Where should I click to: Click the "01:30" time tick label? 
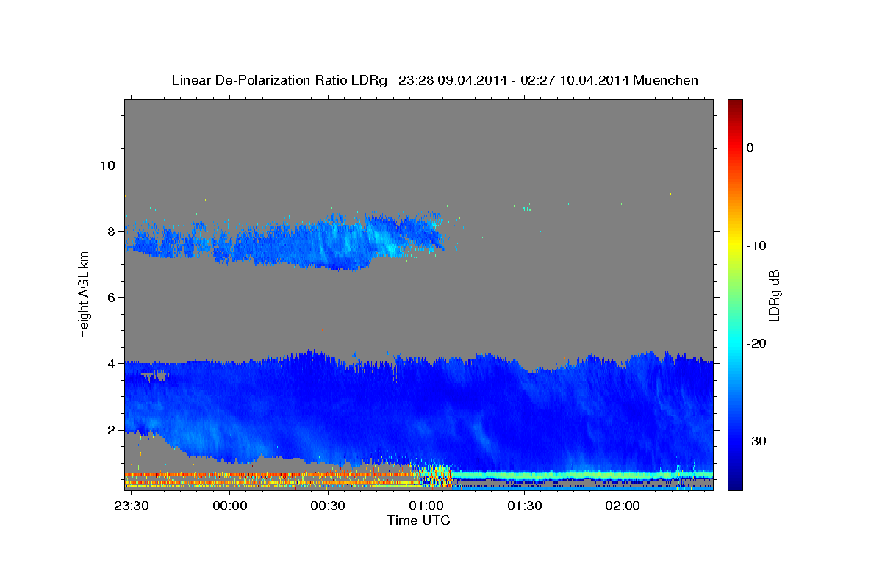(x=524, y=506)
